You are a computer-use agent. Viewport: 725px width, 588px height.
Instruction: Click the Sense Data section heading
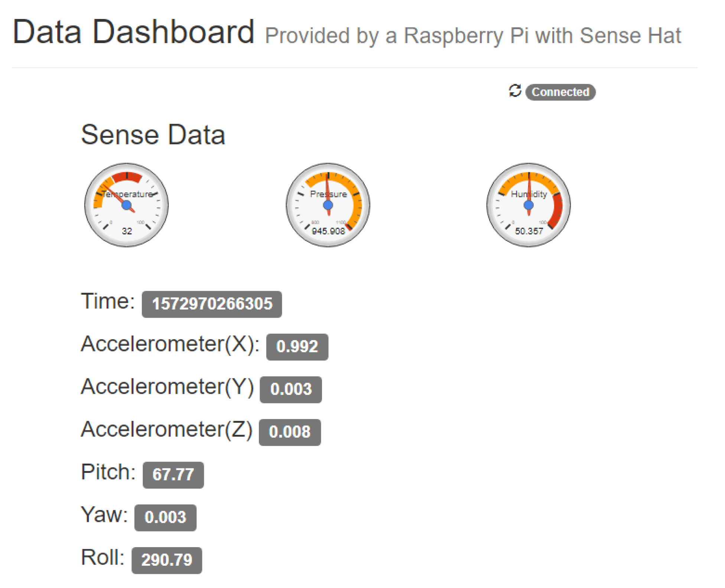point(153,135)
